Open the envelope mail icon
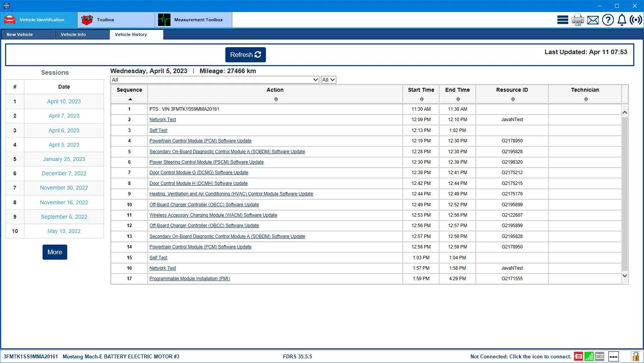The height and width of the screenshot is (363, 644). coord(593,20)
